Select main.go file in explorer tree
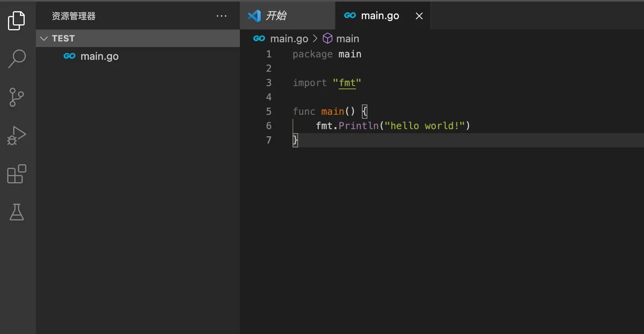The height and width of the screenshot is (334, 644). [138, 56]
